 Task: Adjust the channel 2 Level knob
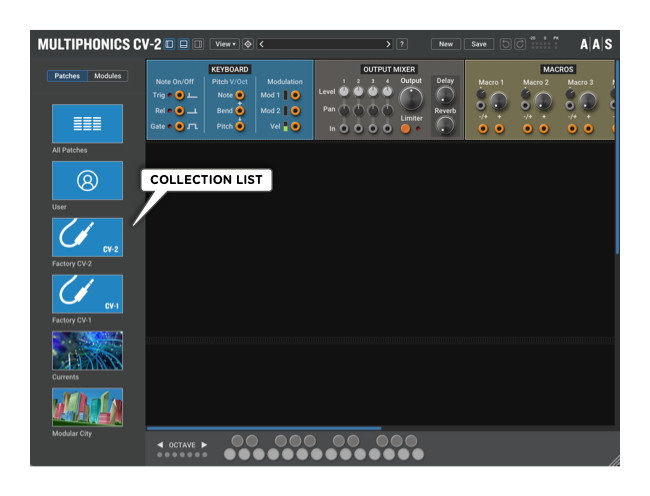[x=359, y=92]
